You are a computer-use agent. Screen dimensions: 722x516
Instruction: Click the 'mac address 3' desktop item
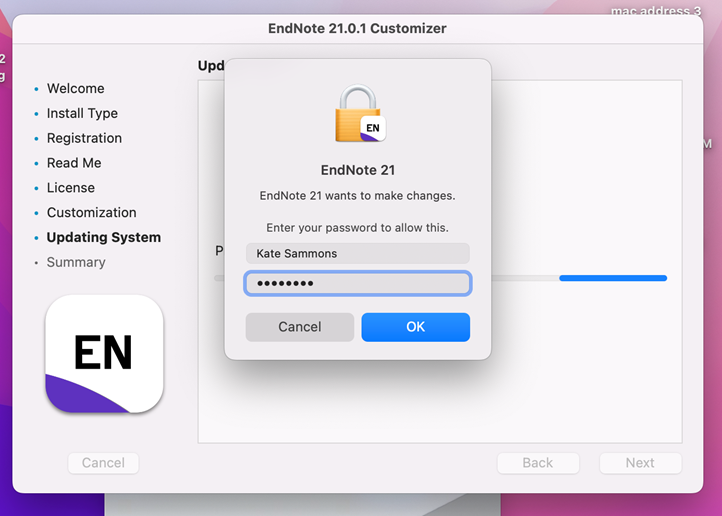click(x=656, y=10)
